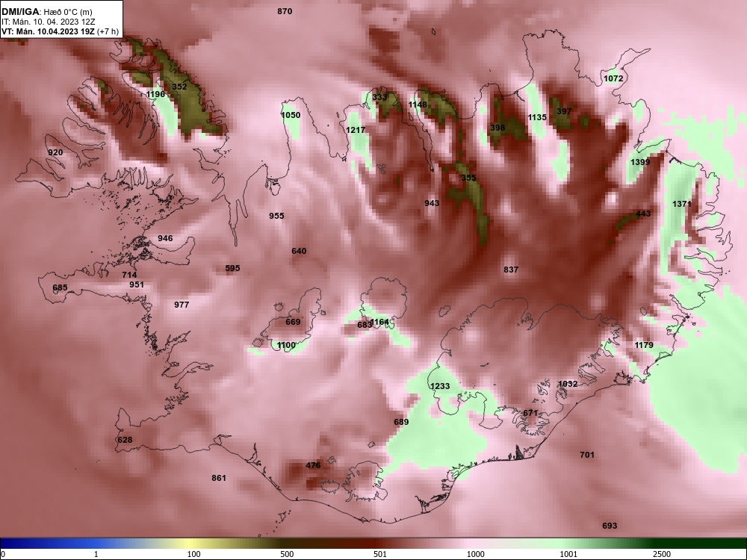747x560 pixels.
Task: Click the DMI/IGA Hæð 0°C title text
Action: click(46, 12)
